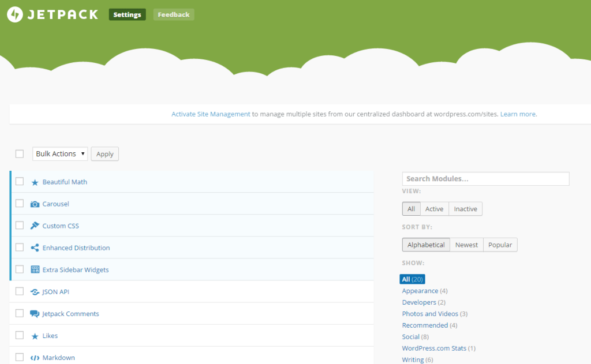This screenshot has width=591, height=364.
Task: Click the star icon beside Beautiful Math
Action: pos(35,182)
